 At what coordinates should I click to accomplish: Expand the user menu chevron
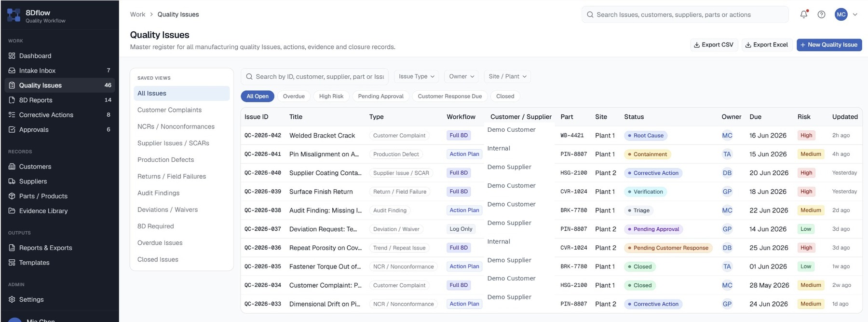coord(855,14)
